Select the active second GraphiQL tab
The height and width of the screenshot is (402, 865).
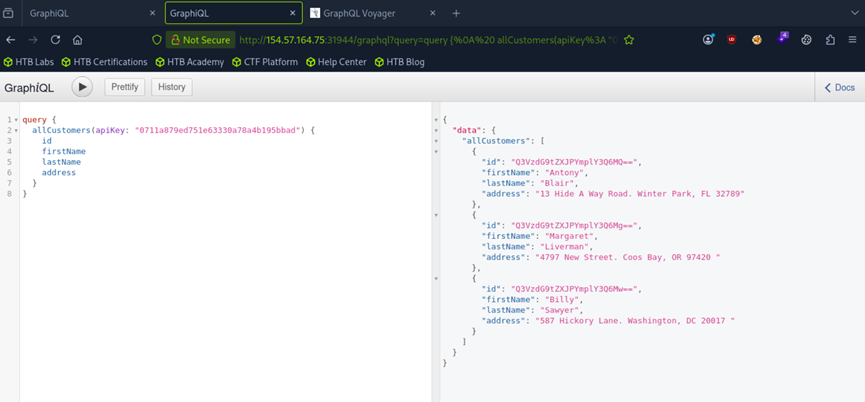click(x=233, y=13)
